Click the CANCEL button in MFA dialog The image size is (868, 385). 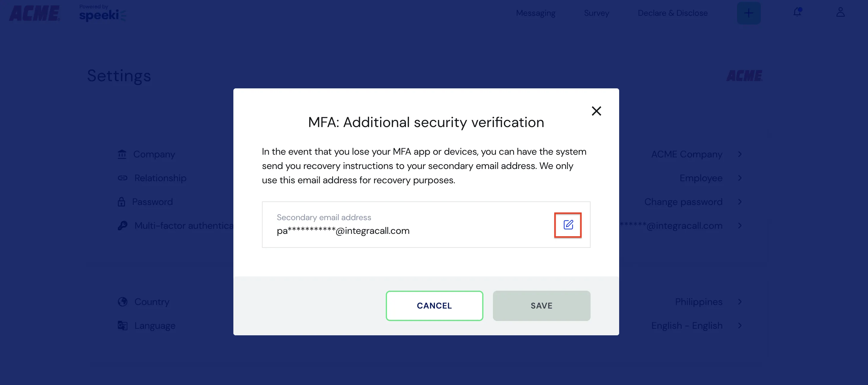[435, 305]
